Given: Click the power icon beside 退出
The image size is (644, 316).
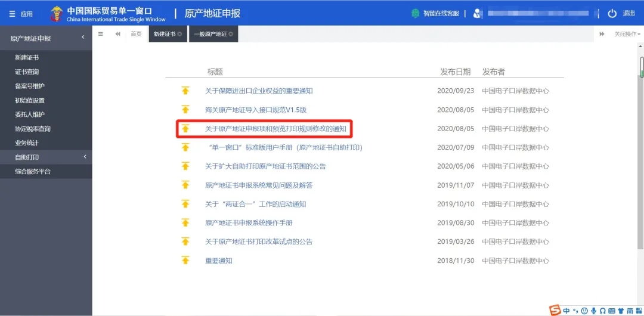Looking at the screenshot, I should (612, 13).
